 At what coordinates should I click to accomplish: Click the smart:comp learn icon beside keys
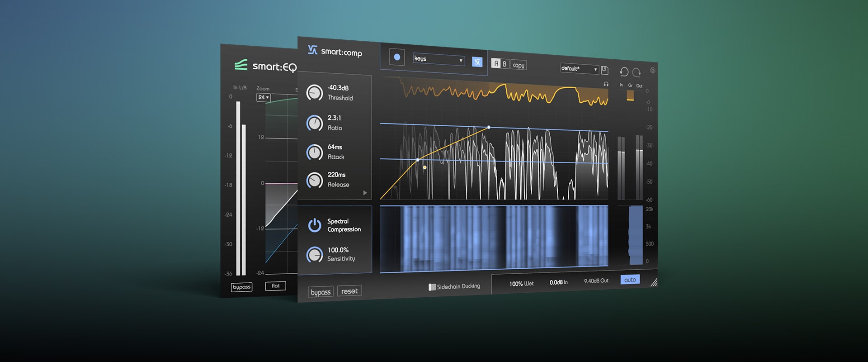point(477,62)
